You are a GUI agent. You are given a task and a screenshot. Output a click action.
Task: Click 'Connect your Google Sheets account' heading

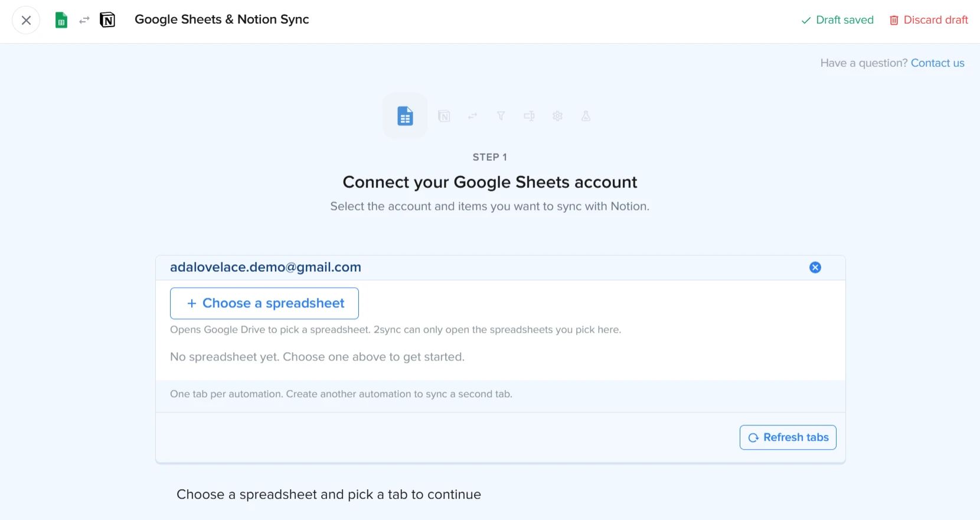[x=490, y=182]
